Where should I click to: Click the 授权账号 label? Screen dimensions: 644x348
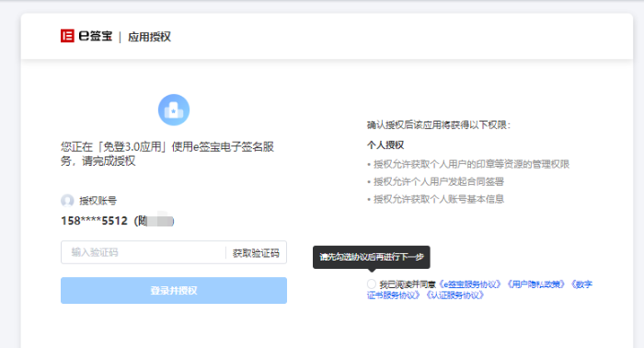[98, 201]
